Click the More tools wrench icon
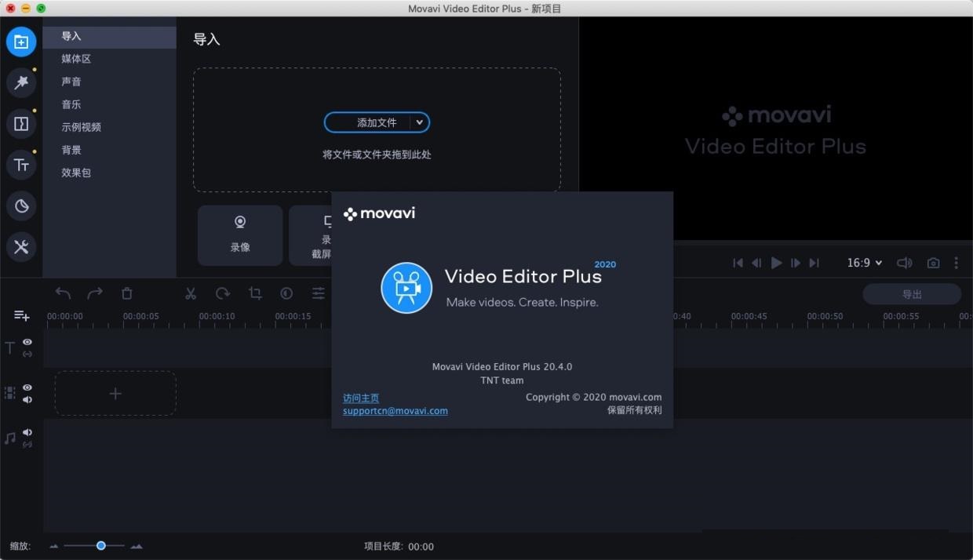973x560 pixels. [21, 247]
